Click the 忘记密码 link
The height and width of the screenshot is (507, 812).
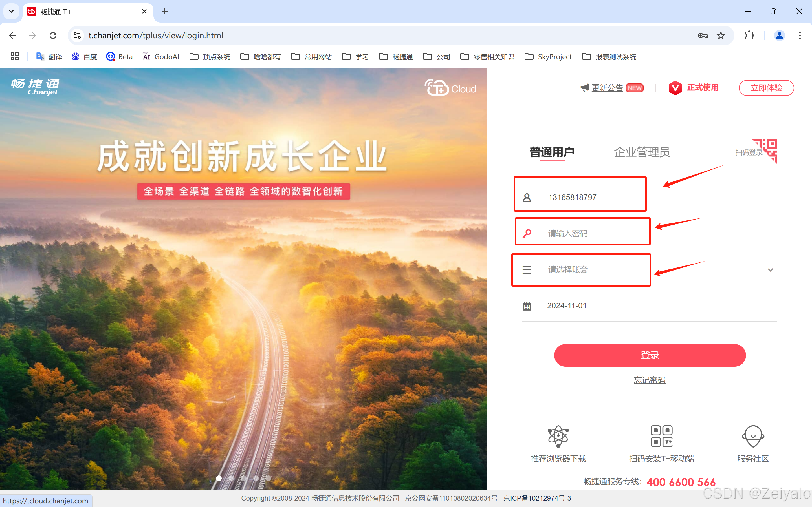coord(649,380)
